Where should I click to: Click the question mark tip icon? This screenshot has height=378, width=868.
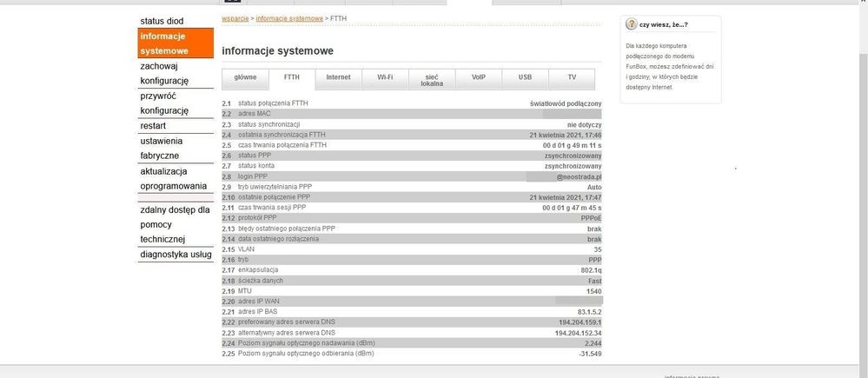tap(632, 24)
